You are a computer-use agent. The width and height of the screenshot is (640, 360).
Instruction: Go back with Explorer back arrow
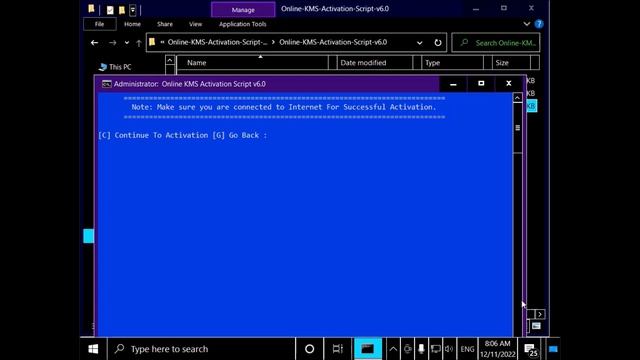pyautogui.click(x=94, y=42)
